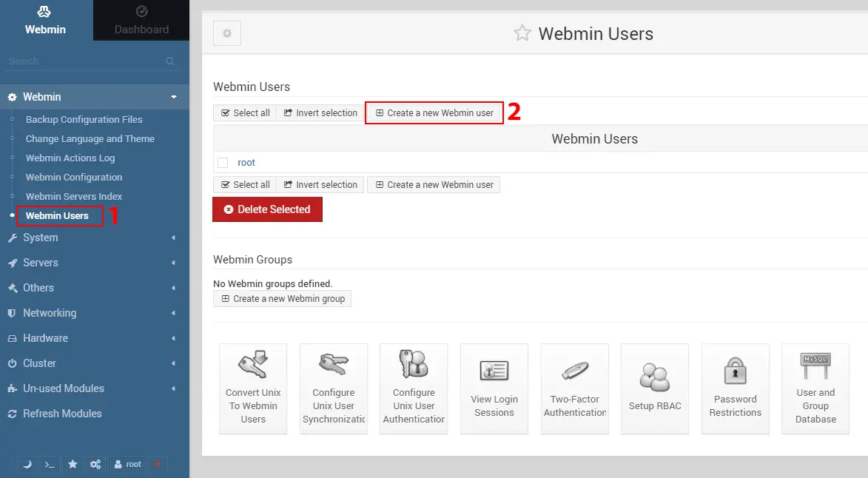Click Create a new Webmin group

[283, 299]
